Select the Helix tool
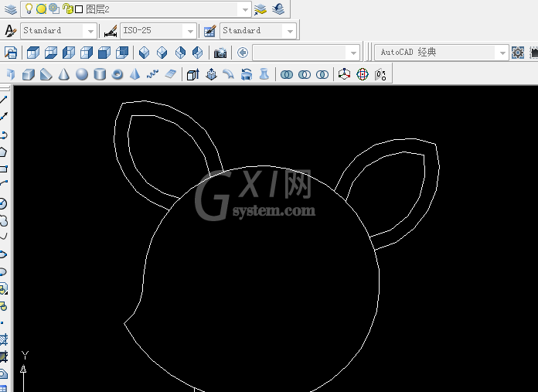 click(x=153, y=74)
